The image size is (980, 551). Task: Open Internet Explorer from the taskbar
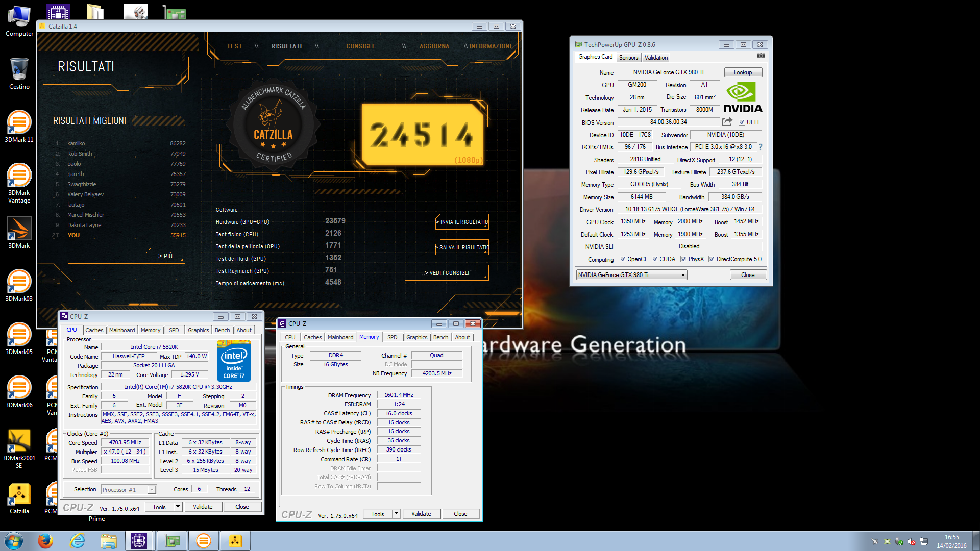(77, 541)
